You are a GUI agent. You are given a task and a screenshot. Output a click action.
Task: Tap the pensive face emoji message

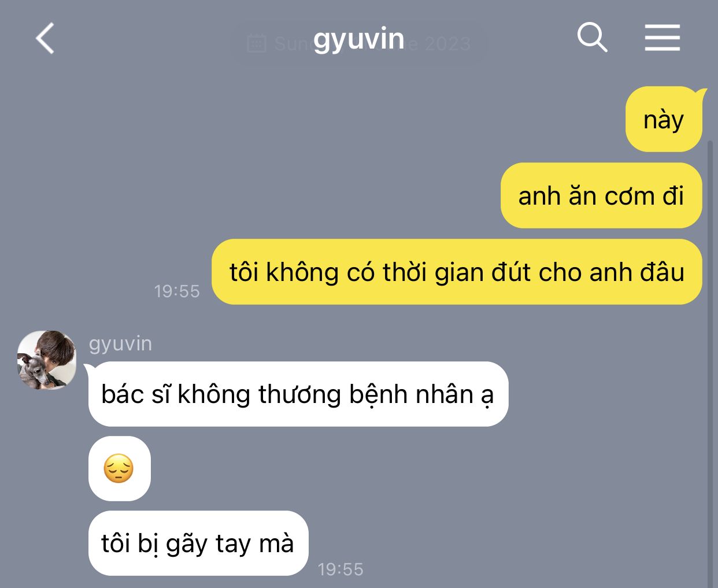119,468
